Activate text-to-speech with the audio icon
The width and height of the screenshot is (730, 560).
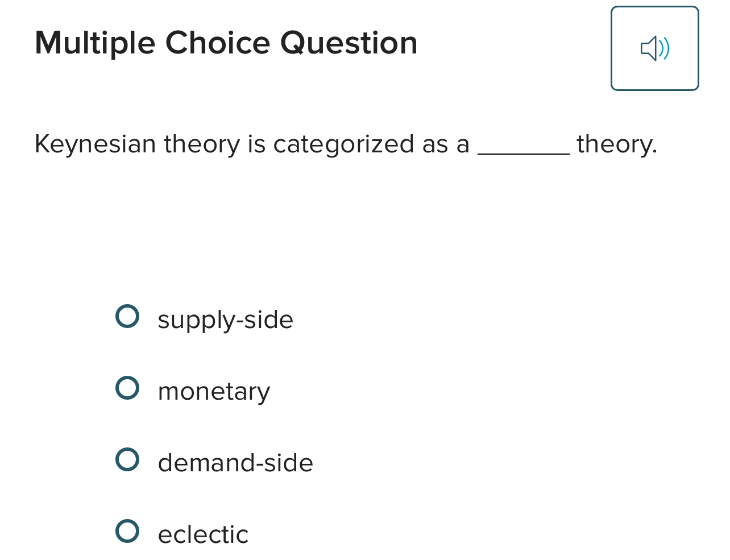point(655,48)
